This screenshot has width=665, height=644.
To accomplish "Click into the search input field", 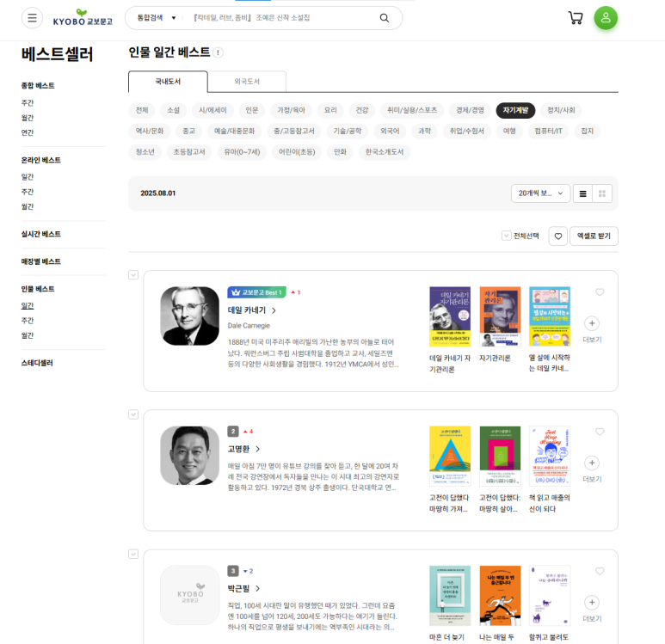I will click(280, 18).
